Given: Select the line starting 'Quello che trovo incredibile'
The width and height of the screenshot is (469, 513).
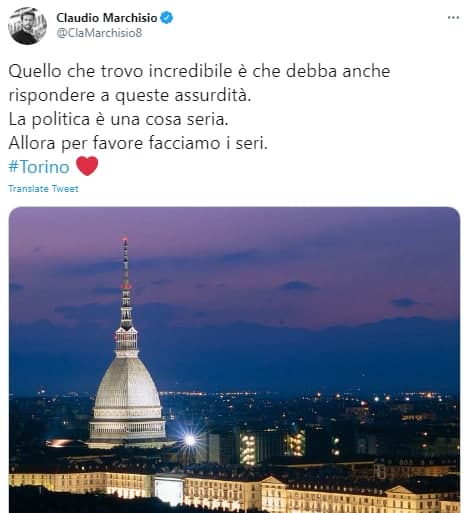Looking at the screenshot, I should [x=199, y=71].
